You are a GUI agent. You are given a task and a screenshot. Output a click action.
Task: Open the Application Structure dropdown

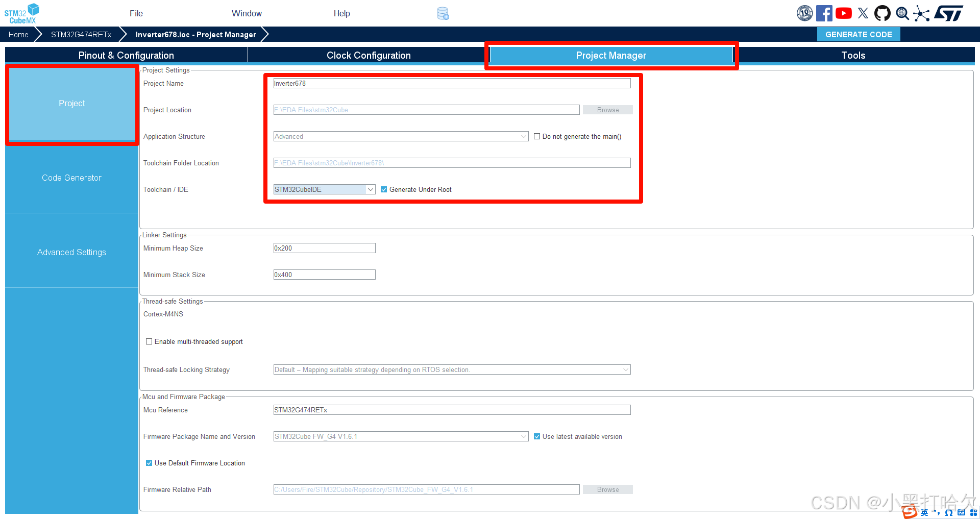click(401, 136)
